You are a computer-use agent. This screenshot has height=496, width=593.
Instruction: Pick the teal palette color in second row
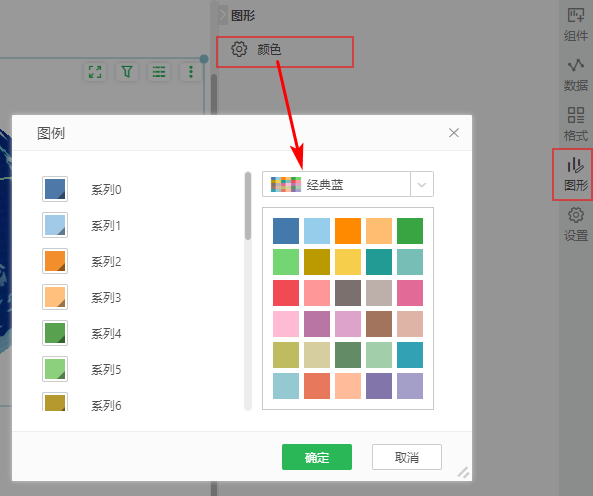point(379,262)
